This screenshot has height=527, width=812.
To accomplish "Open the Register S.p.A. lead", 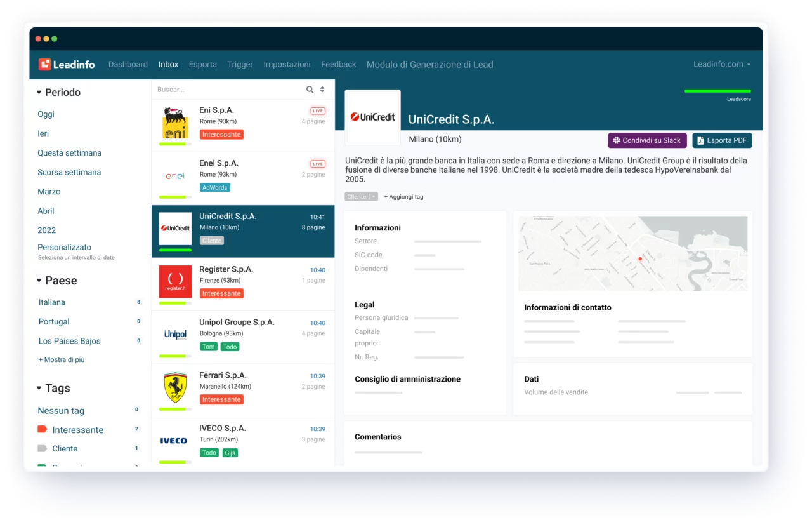I will point(243,284).
